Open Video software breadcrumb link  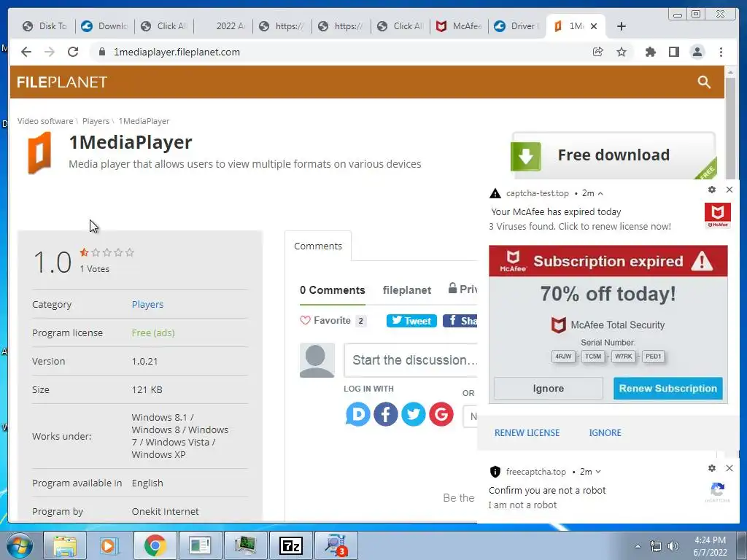(x=45, y=121)
